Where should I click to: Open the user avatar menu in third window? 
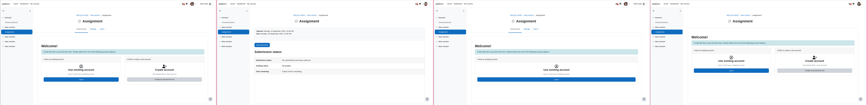pos(626,4)
